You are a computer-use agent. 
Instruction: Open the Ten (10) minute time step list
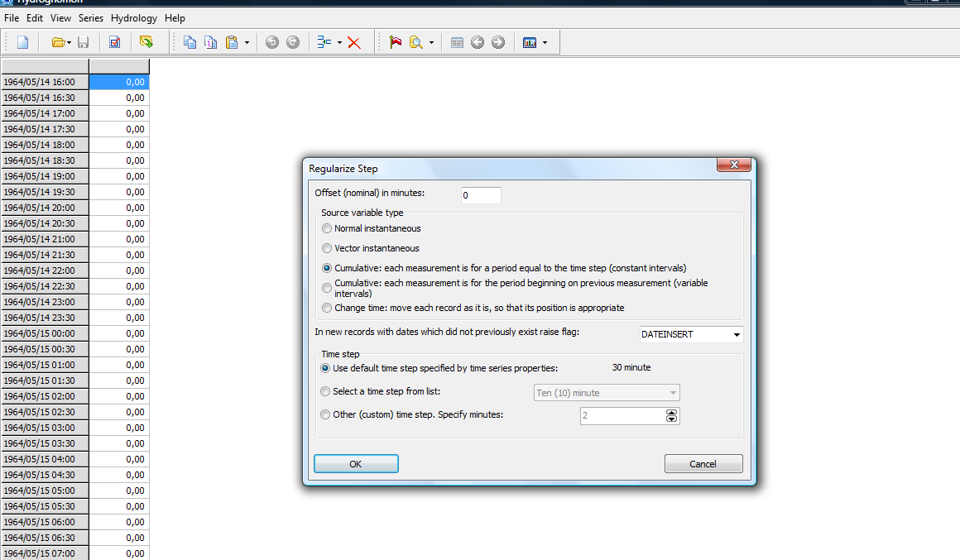tap(673, 393)
